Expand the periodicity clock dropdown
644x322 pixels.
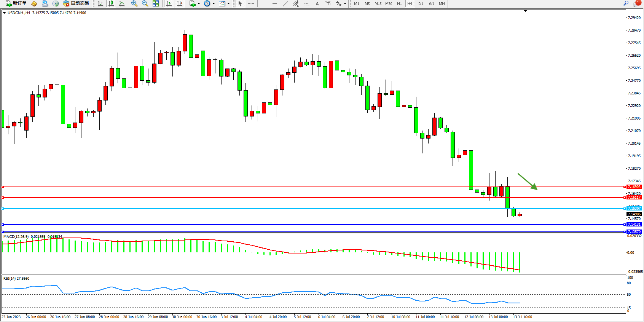214,3
